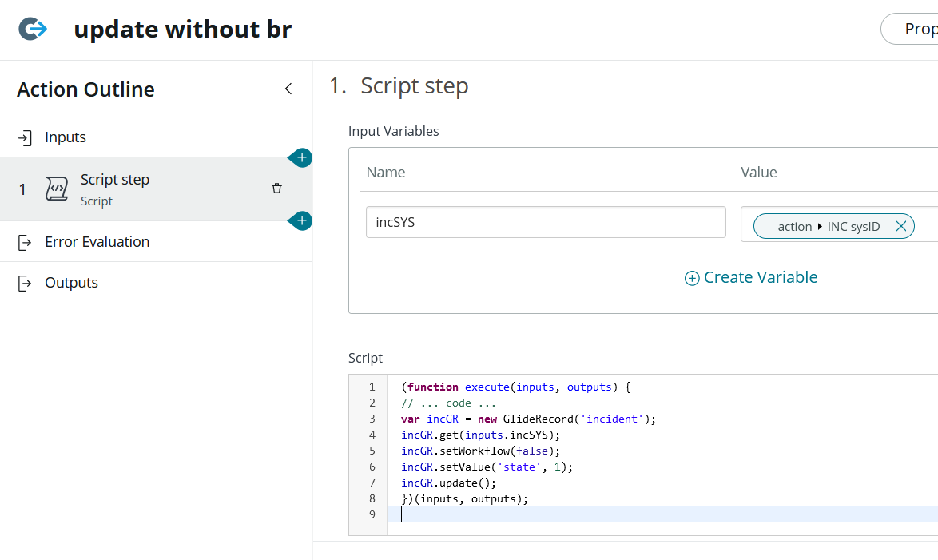Click script line with GlideRecord('incident')
The width and height of the screenshot is (938, 560).
(x=528, y=419)
